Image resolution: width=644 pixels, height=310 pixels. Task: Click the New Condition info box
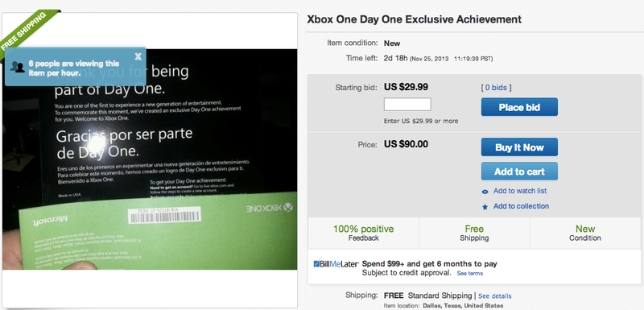[585, 233]
